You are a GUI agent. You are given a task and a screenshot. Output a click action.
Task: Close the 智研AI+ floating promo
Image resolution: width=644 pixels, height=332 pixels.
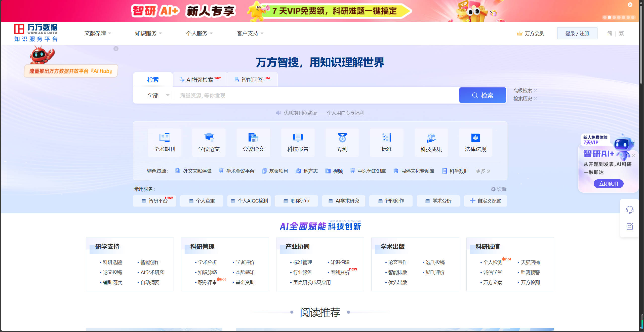634,155
